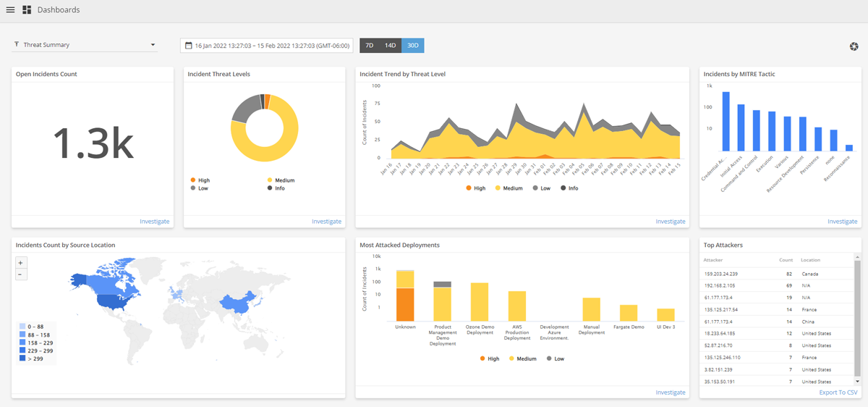
Task: Click the AWS Production Deployment bar
Action: tap(516, 306)
